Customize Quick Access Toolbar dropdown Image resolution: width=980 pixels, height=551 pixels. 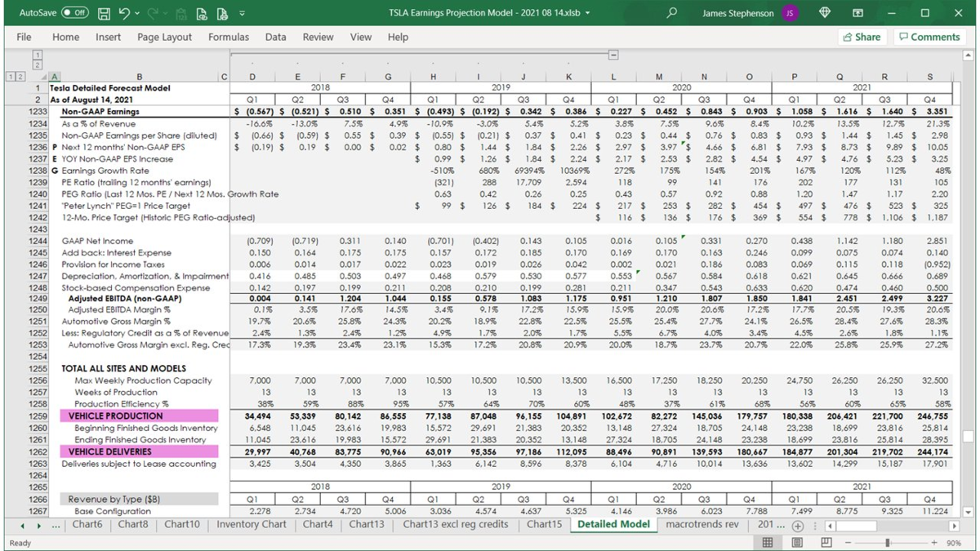(243, 13)
